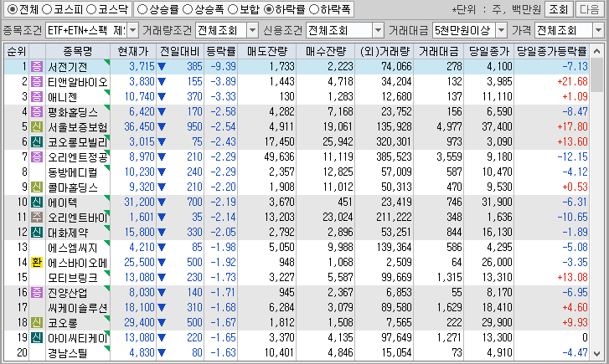Click the down arrow on 서전기전 row
Viewport: 609px width, 364px height.
(162, 67)
